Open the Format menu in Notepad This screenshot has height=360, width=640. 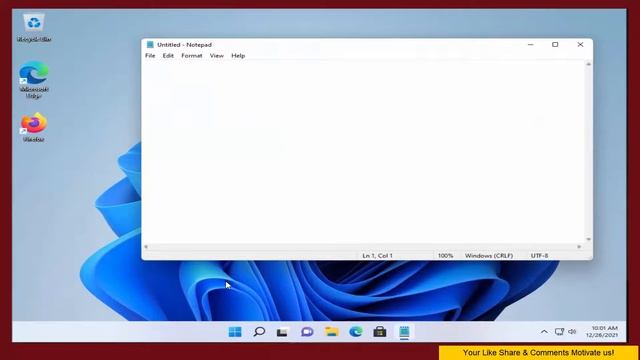[192, 56]
